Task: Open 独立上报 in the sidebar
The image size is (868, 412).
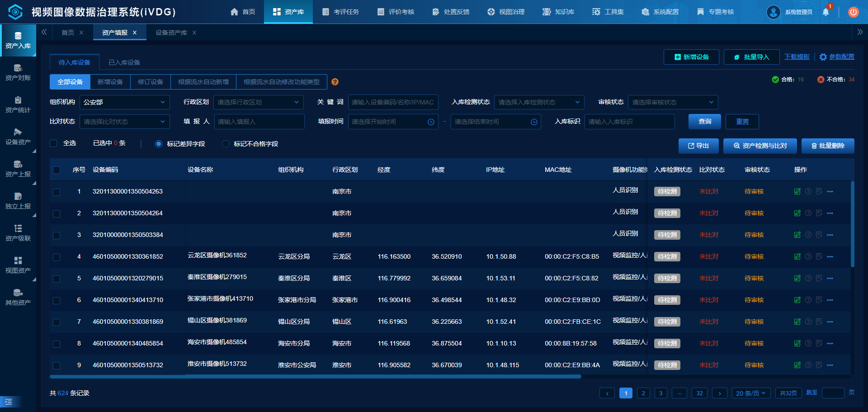Action: point(18,201)
